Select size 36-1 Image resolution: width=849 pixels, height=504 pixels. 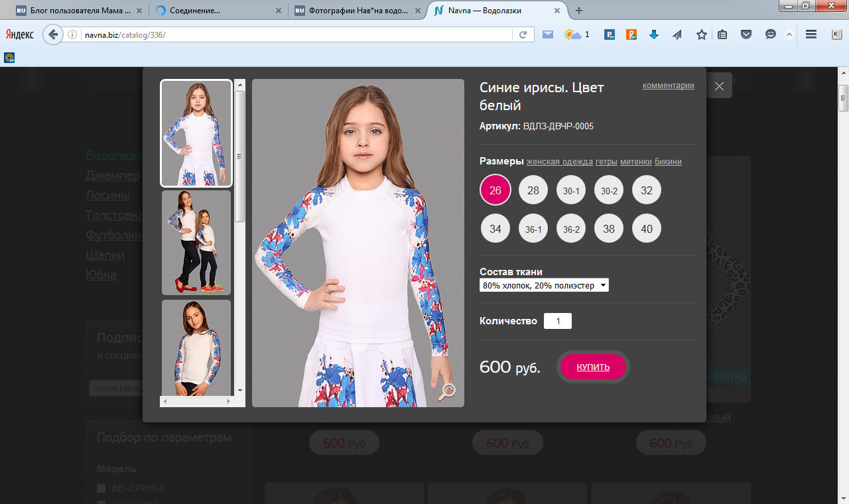point(533,229)
